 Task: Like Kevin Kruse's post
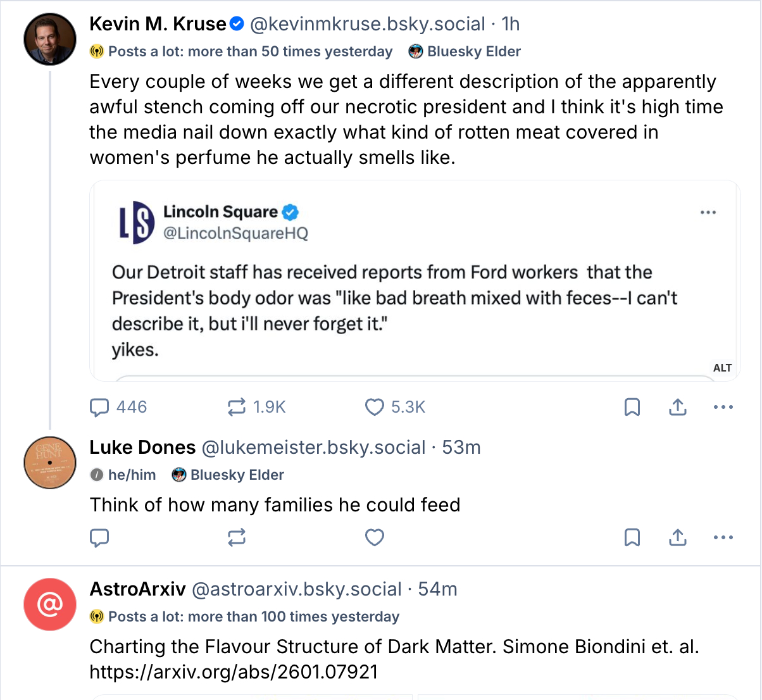coord(375,407)
